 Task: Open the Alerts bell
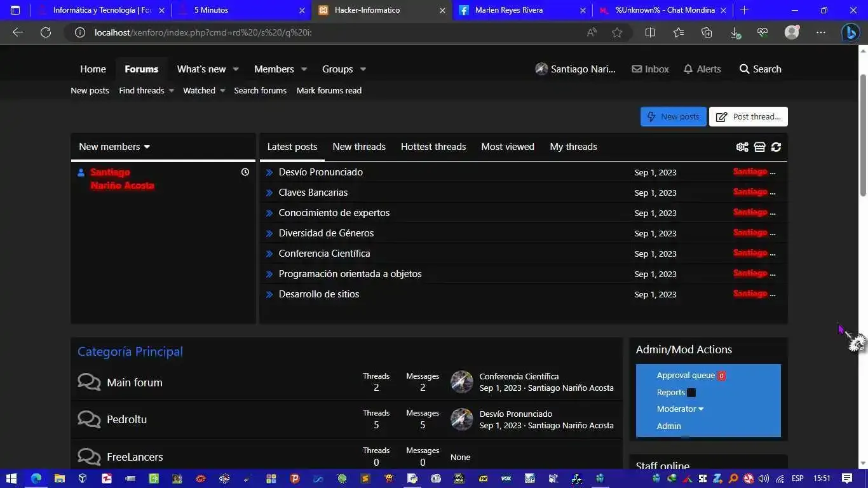click(702, 69)
